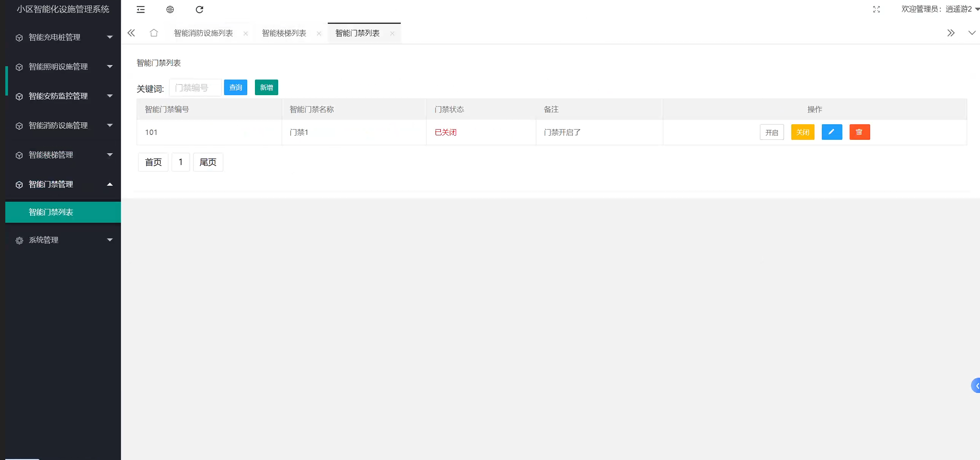Click the sidebar collapse menu icon
This screenshot has width=980, height=460.
(x=141, y=9)
